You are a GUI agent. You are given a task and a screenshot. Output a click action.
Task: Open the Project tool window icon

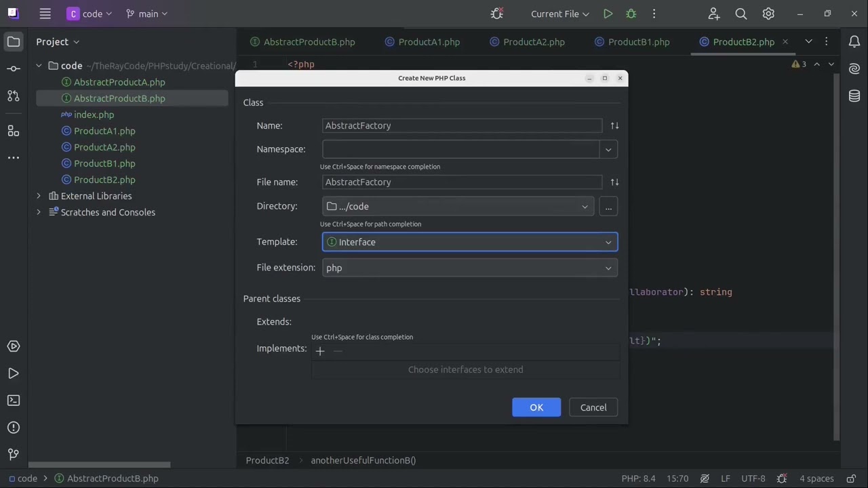(14, 41)
